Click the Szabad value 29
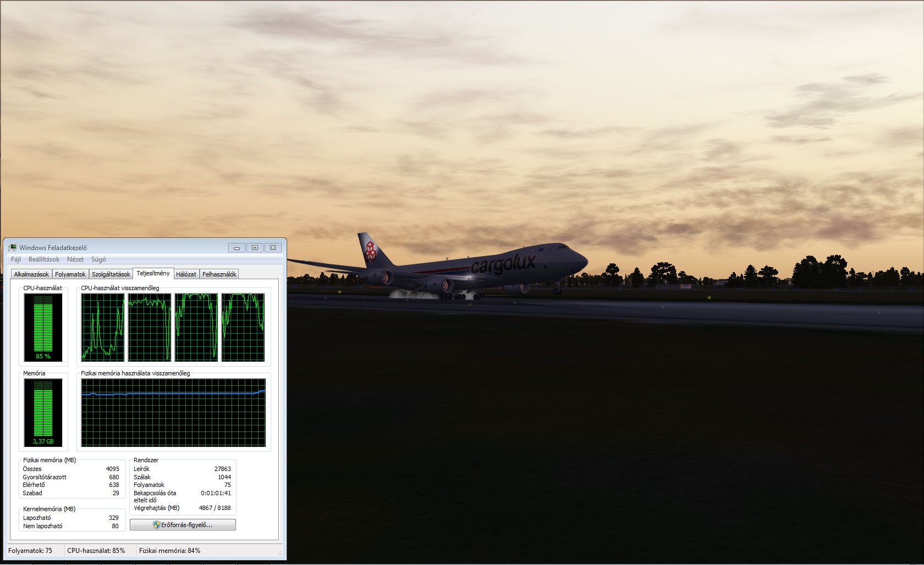 [x=116, y=493]
